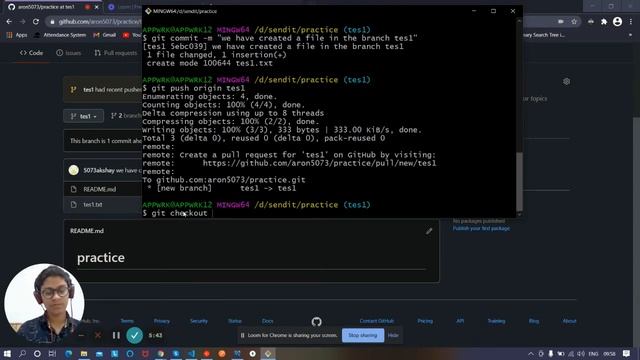Click the MINGW64 terminal title bar icon
This screenshot has width=640, height=360.
148,11
